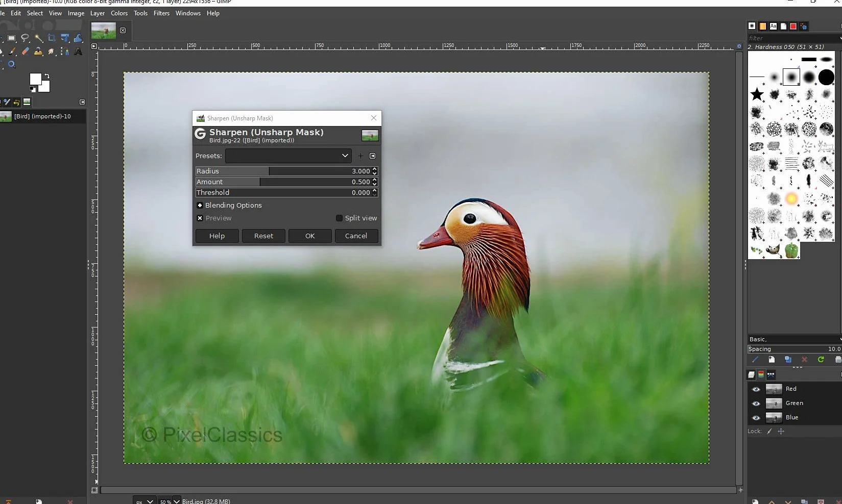Image resolution: width=842 pixels, height=504 pixels.
Task: Click the Help button in Sharpen dialog
Action: (217, 236)
